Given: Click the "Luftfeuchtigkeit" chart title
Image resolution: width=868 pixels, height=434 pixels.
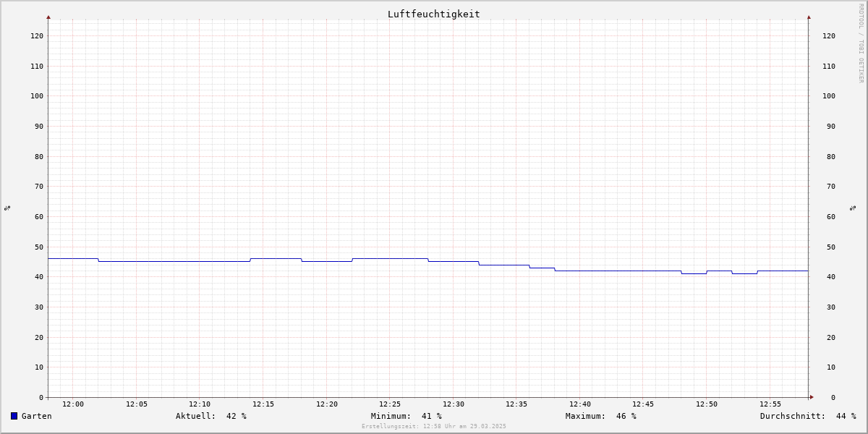Looking at the screenshot, I should (433, 14).
